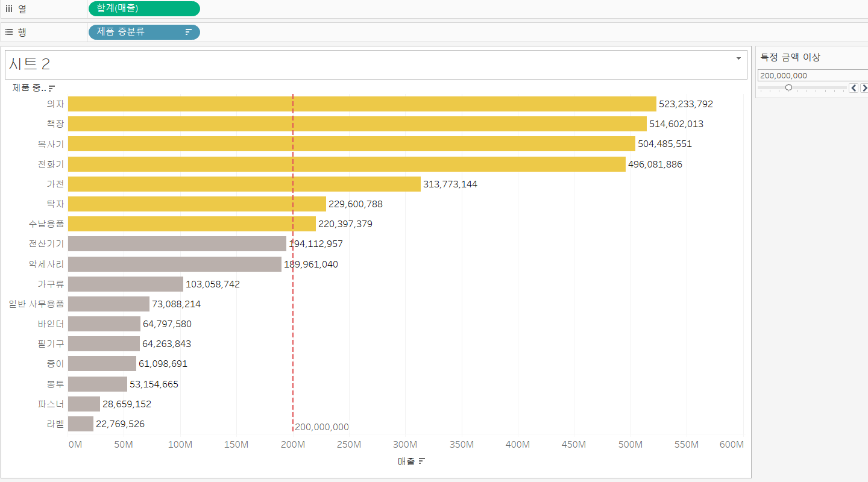868x482 pixels.
Task: Click sort icon next to 매출 axis title
Action: coord(422,462)
